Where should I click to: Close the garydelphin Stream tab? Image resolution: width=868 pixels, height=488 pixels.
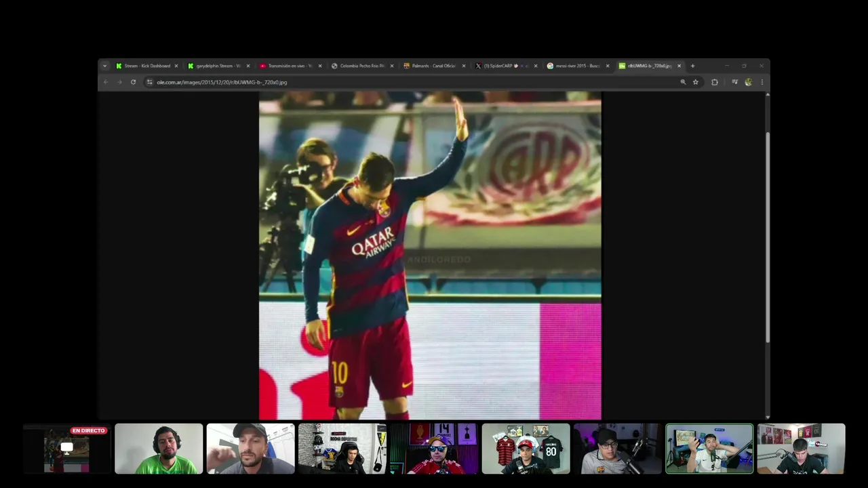pos(248,66)
